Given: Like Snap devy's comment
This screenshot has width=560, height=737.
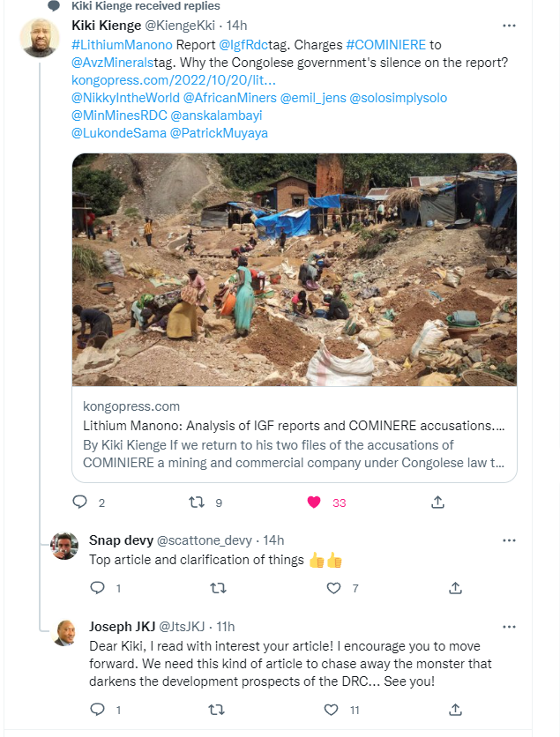Looking at the screenshot, I should coord(332,587).
